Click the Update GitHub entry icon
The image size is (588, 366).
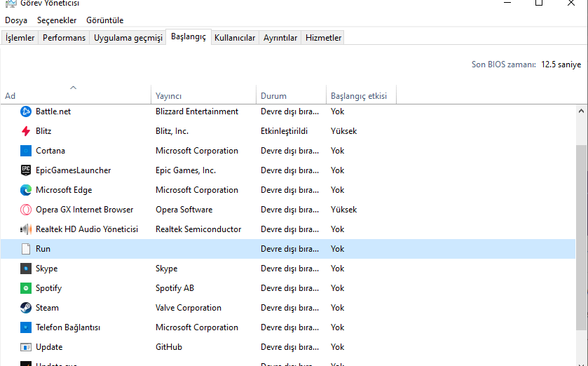point(25,347)
